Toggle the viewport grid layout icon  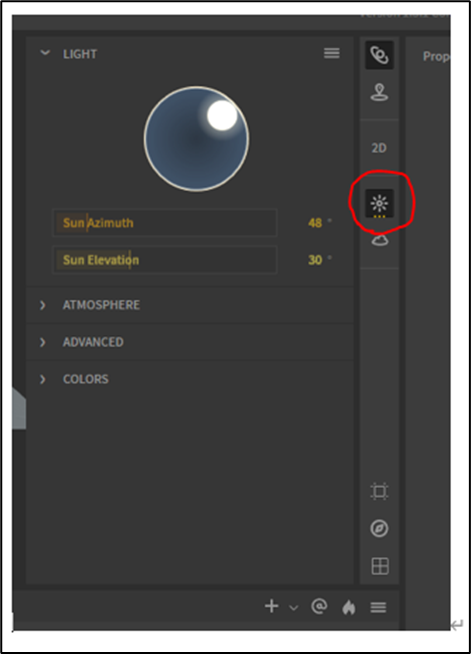380,566
